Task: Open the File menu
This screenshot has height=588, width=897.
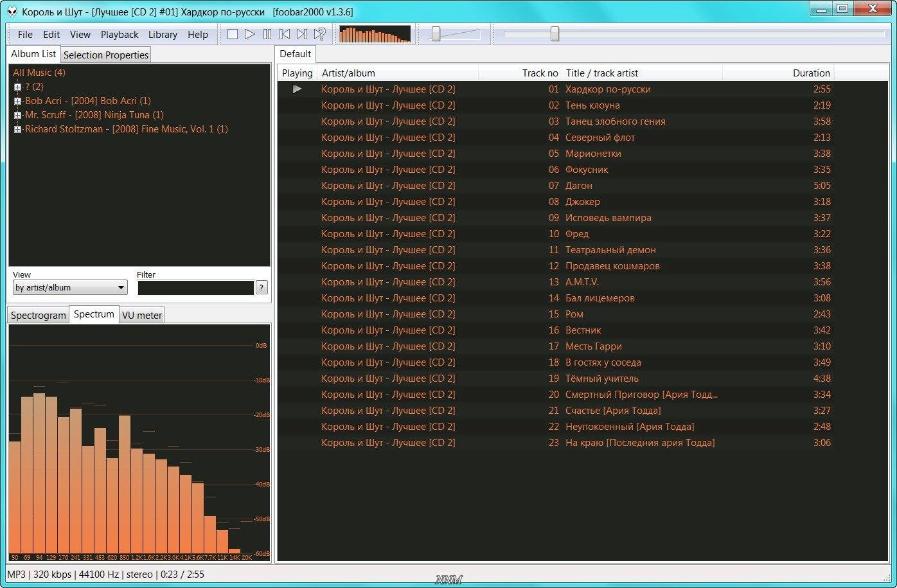Action: (25, 35)
